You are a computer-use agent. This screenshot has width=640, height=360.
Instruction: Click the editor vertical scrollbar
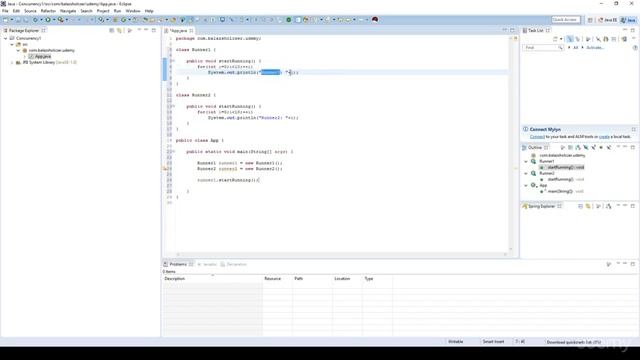pyautogui.click(x=511, y=145)
